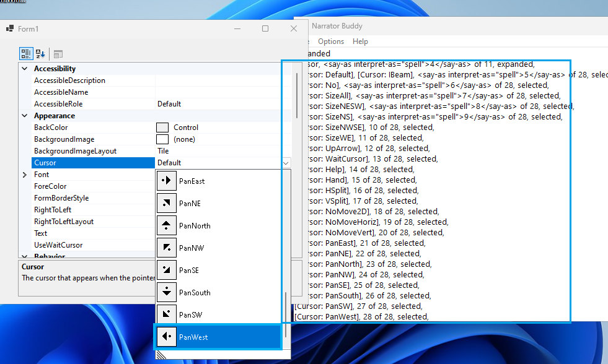The image size is (608, 364).
Task: Select the PanSW cursor option
Action: pos(192,314)
